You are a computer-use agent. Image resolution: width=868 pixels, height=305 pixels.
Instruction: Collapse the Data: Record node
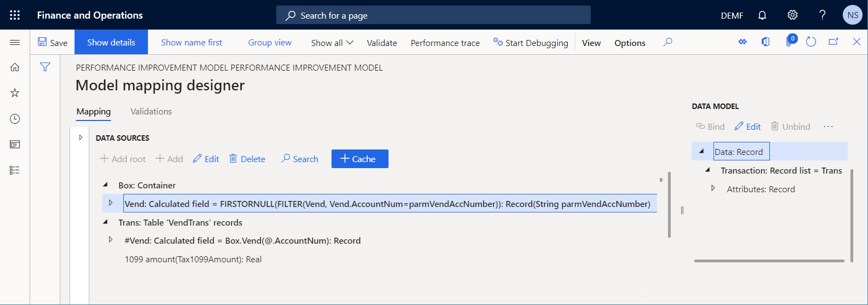[x=701, y=151]
